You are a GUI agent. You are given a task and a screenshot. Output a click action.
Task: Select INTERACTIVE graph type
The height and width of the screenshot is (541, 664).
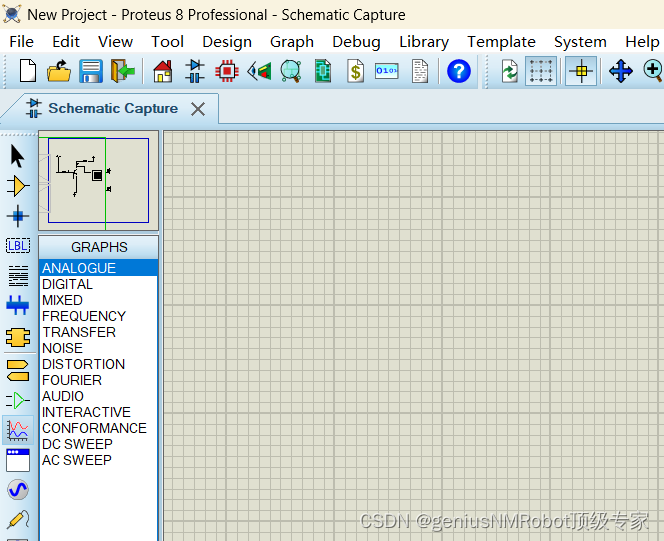click(x=99, y=412)
